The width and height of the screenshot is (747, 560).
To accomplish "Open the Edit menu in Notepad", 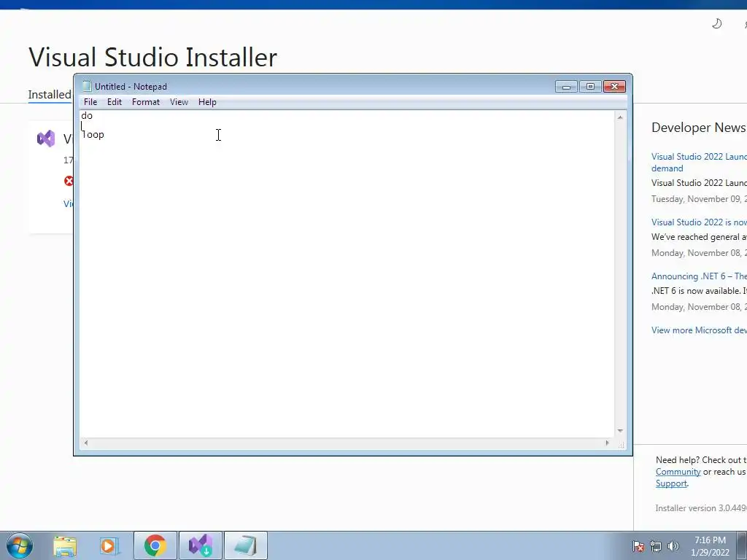I will pyautogui.click(x=115, y=102).
